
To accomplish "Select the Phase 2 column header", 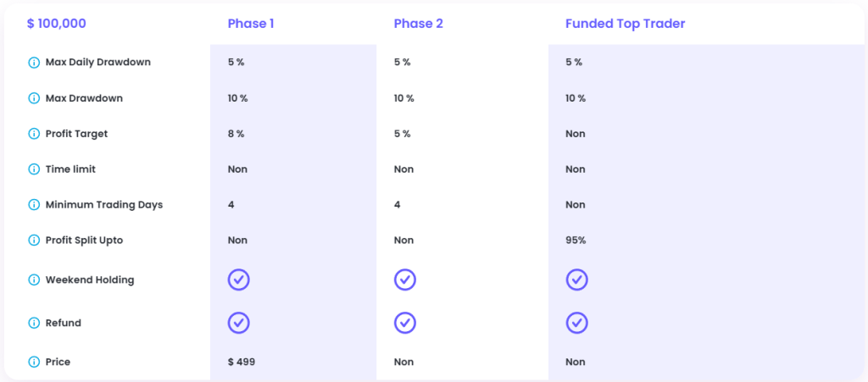I will coord(419,24).
